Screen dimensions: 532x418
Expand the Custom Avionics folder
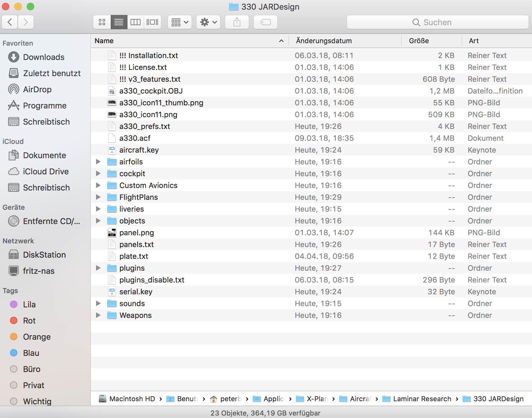[x=98, y=185]
